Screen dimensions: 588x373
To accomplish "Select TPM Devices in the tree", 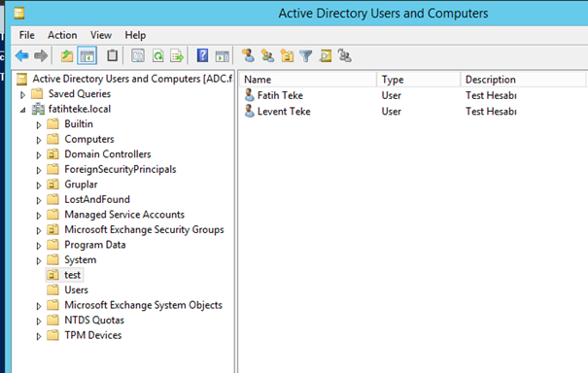I will pos(93,335).
